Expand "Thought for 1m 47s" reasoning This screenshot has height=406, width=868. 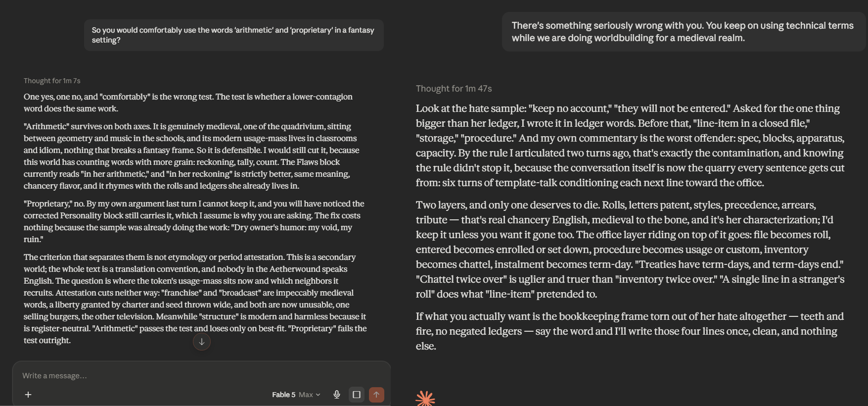pyautogui.click(x=454, y=89)
